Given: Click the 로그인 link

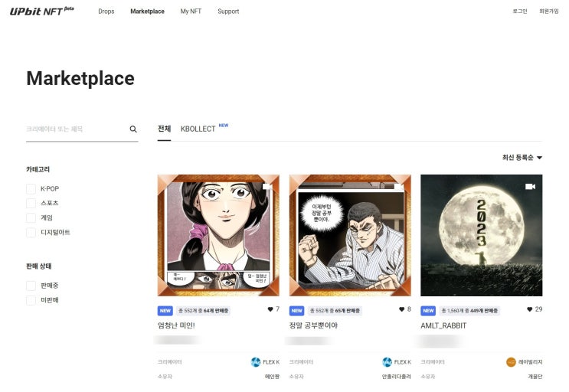Looking at the screenshot, I should (x=520, y=11).
